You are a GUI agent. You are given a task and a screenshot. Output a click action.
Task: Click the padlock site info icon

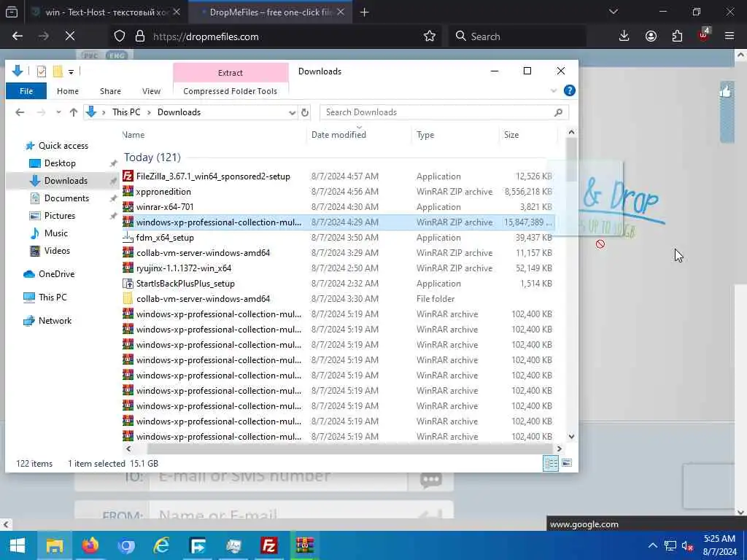click(x=139, y=36)
